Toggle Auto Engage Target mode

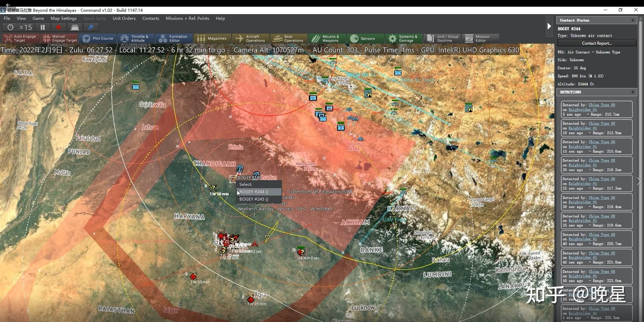21,39
